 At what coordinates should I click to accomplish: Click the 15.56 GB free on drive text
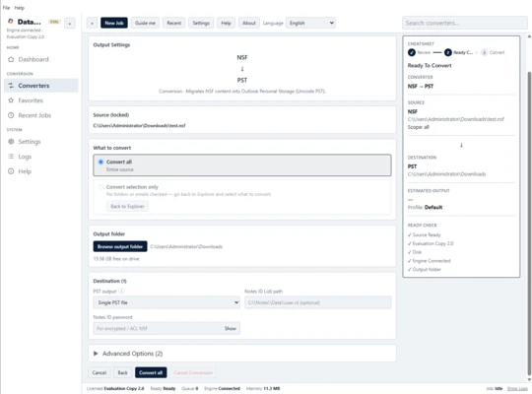[116, 259]
